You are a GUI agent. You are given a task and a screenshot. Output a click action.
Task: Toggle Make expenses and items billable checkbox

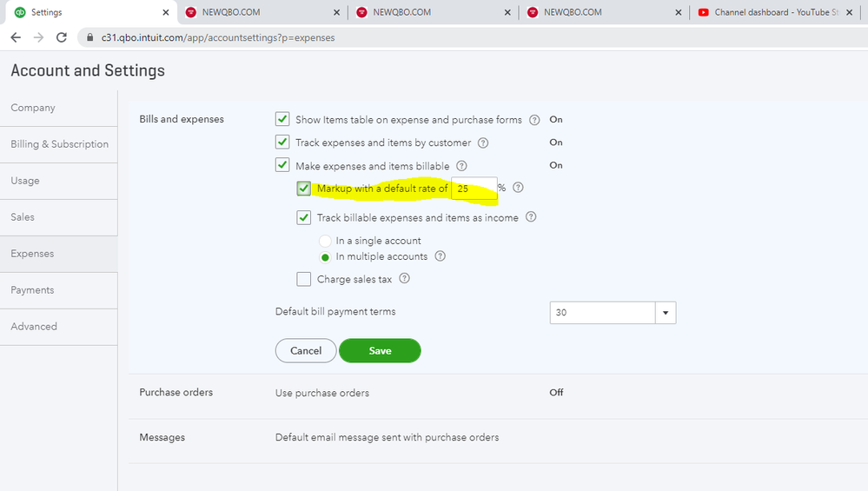pyautogui.click(x=282, y=165)
